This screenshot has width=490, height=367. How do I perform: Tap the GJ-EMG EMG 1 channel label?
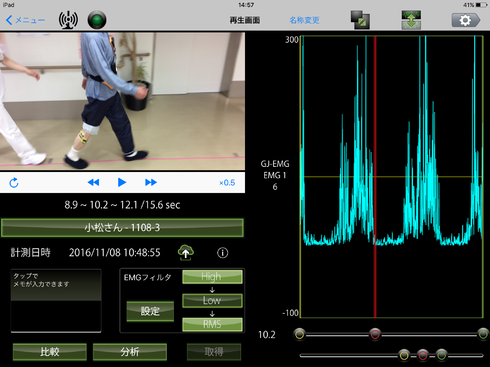(x=275, y=175)
